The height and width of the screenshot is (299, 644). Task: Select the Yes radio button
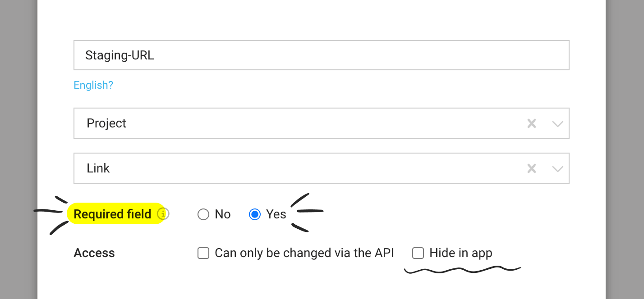[255, 214]
